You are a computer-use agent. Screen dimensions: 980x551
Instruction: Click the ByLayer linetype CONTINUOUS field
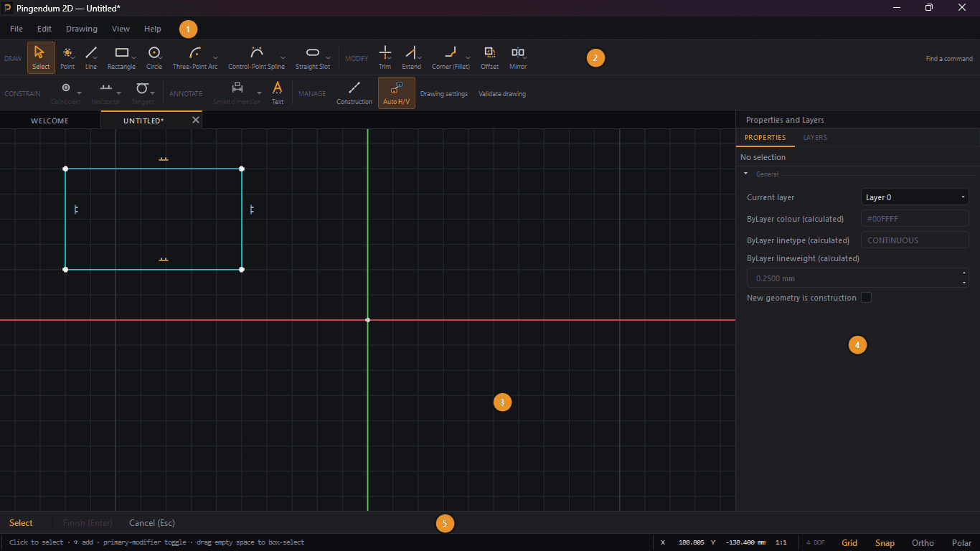(915, 240)
